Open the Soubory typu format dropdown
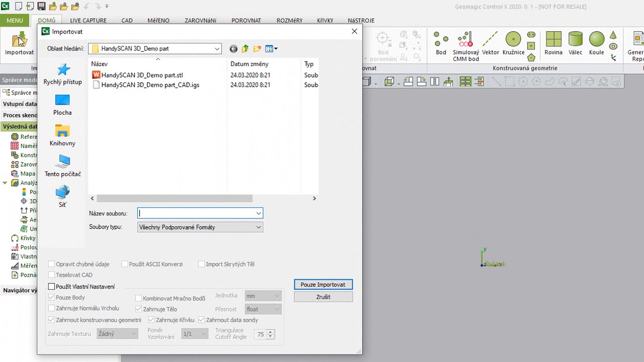The image size is (644, 362). coord(258,227)
